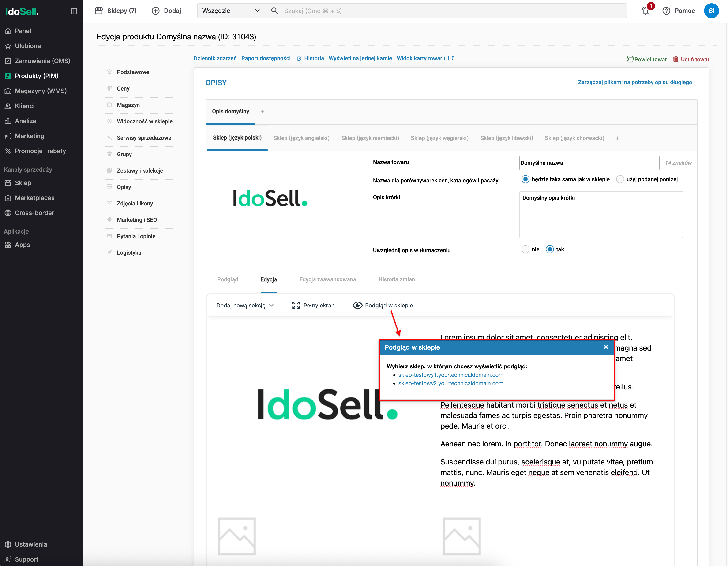Open the notifications bell
Screen dimensions: 728x566
(x=646, y=11)
